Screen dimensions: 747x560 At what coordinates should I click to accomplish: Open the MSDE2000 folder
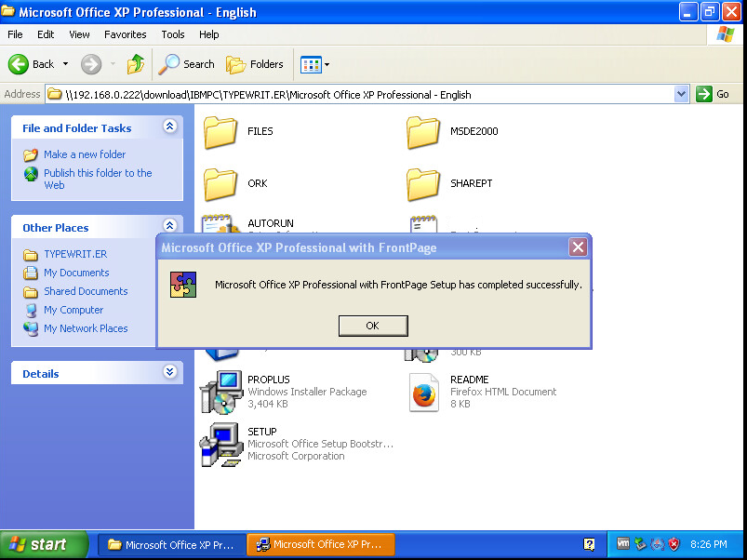coord(424,132)
